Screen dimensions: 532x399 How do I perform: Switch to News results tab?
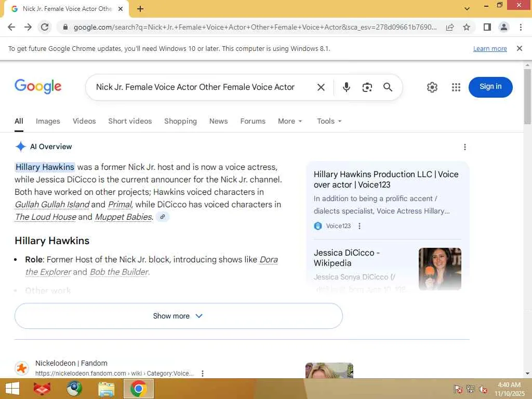(219, 121)
